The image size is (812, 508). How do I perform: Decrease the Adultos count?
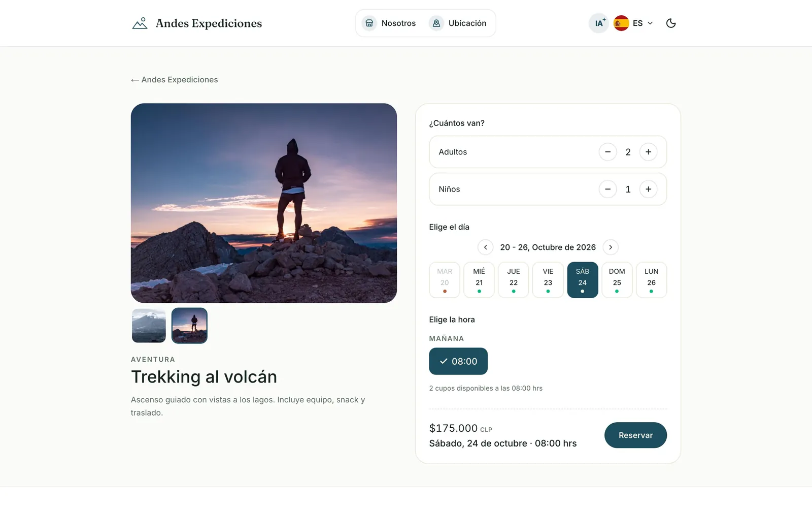607,152
